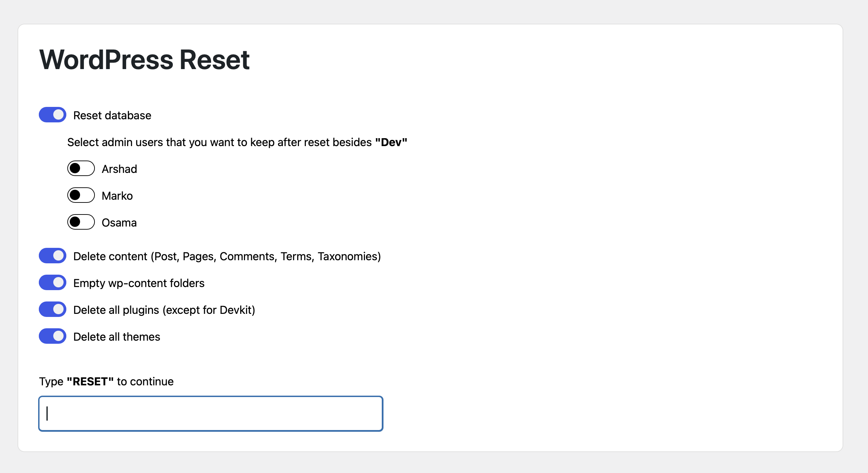Disable the Reset database toggle switch

[52, 115]
